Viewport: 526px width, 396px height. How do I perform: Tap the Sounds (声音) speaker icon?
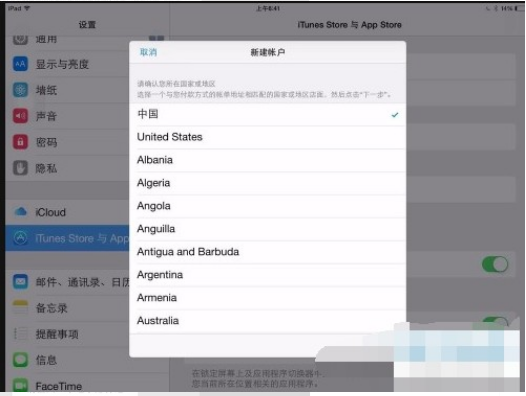pos(20,116)
